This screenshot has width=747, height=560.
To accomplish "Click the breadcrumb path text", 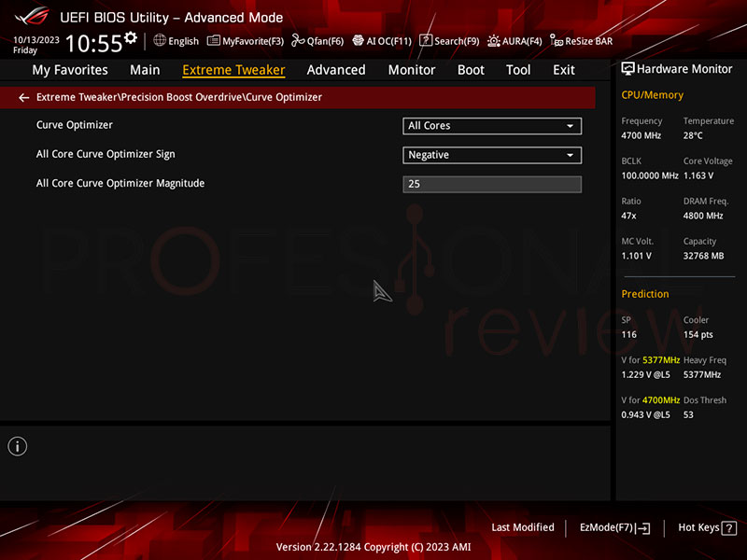I will (179, 97).
